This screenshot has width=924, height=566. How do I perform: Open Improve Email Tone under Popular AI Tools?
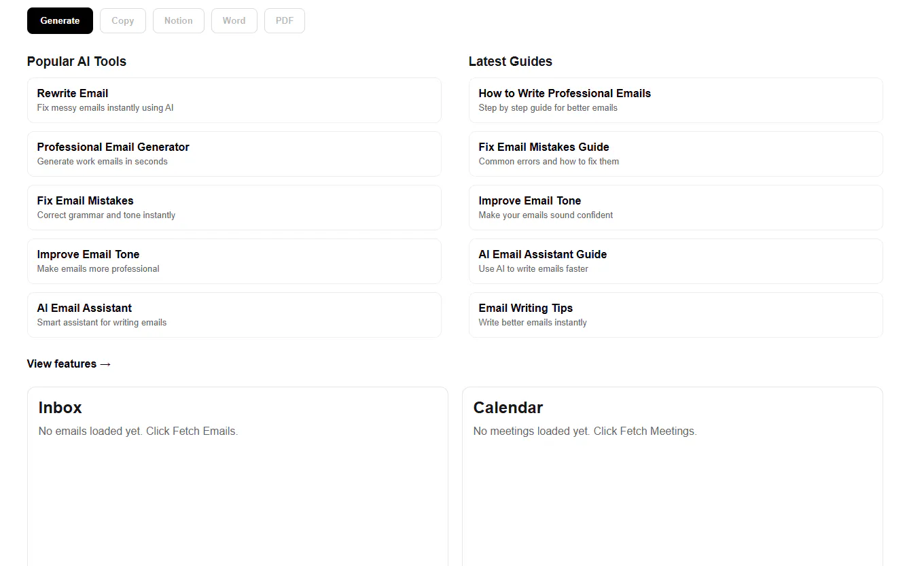(234, 261)
